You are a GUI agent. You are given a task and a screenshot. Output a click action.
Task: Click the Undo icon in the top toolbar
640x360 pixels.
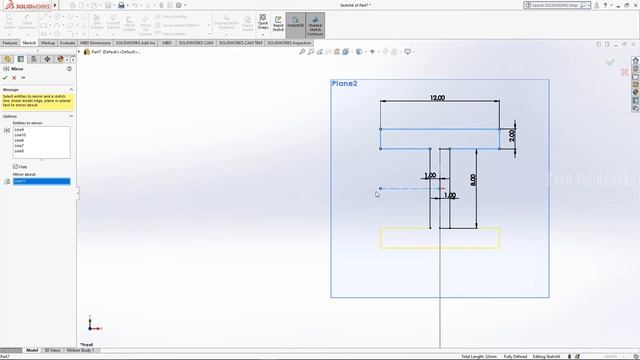pyautogui.click(x=134, y=5)
